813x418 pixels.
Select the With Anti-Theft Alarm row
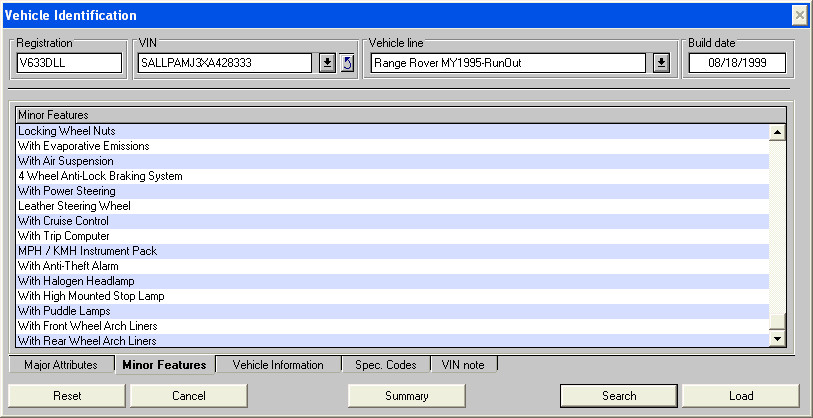click(393, 267)
